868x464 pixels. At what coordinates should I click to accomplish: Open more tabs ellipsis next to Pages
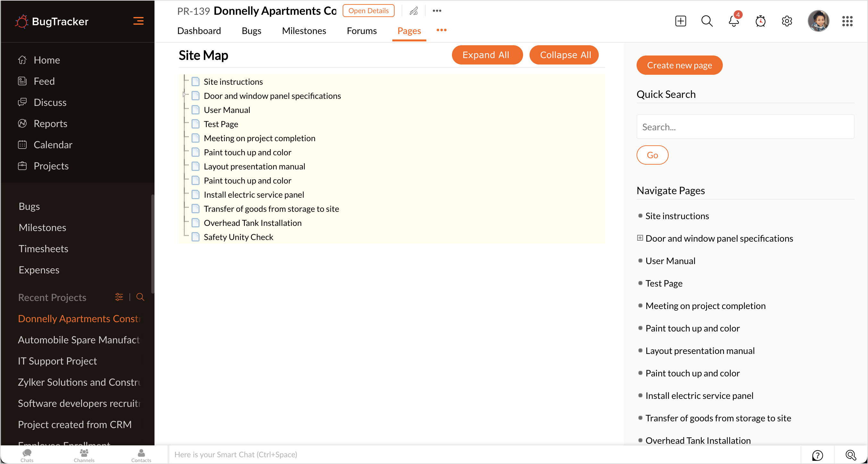tap(441, 30)
